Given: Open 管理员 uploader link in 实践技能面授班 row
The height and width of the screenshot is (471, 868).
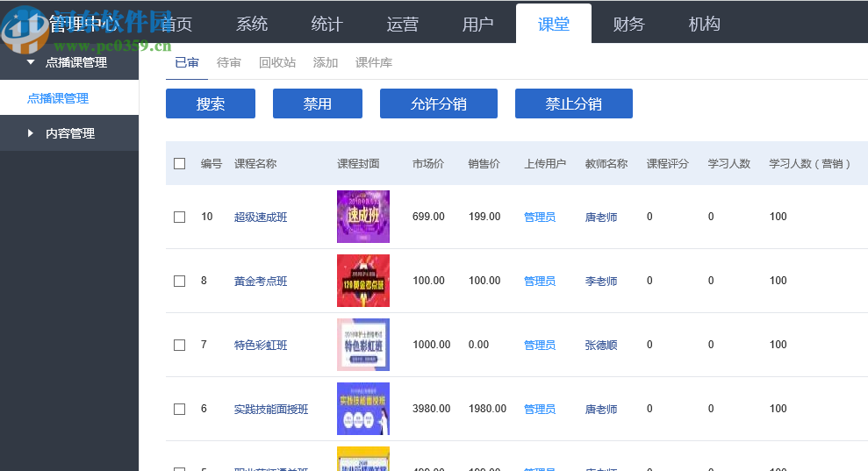Looking at the screenshot, I should click(x=540, y=409).
